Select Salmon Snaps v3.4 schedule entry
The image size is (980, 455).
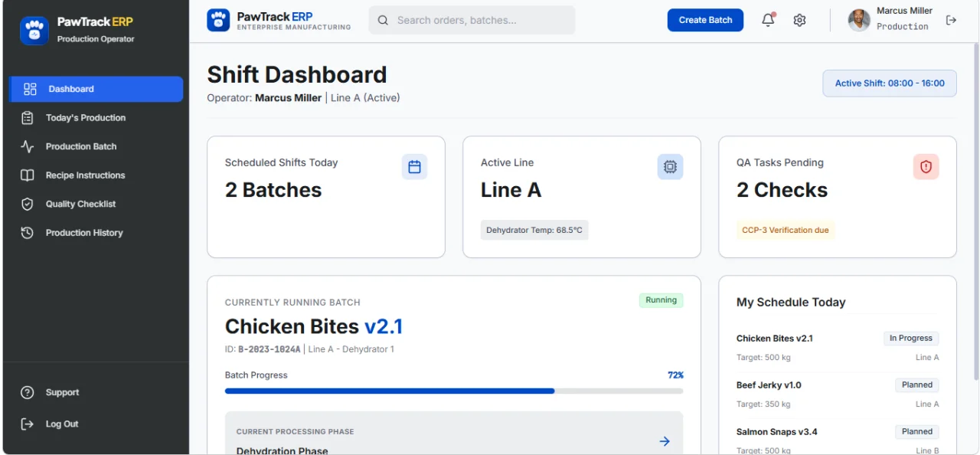coord(838,440)
